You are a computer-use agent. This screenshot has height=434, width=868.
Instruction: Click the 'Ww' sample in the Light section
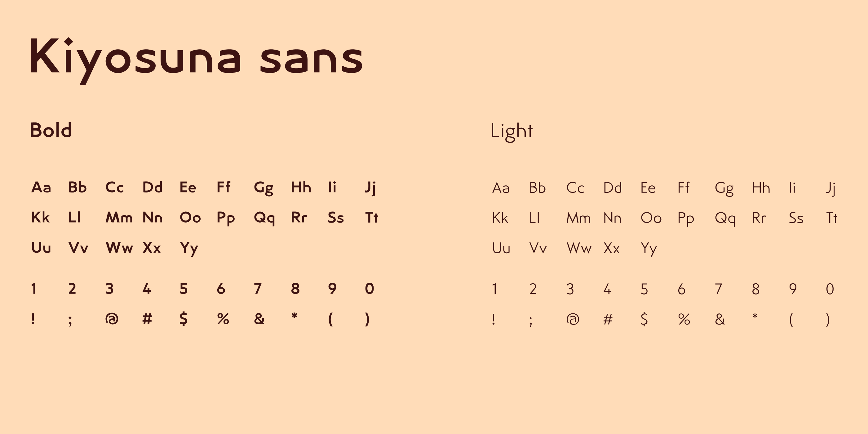coord(579,248)
